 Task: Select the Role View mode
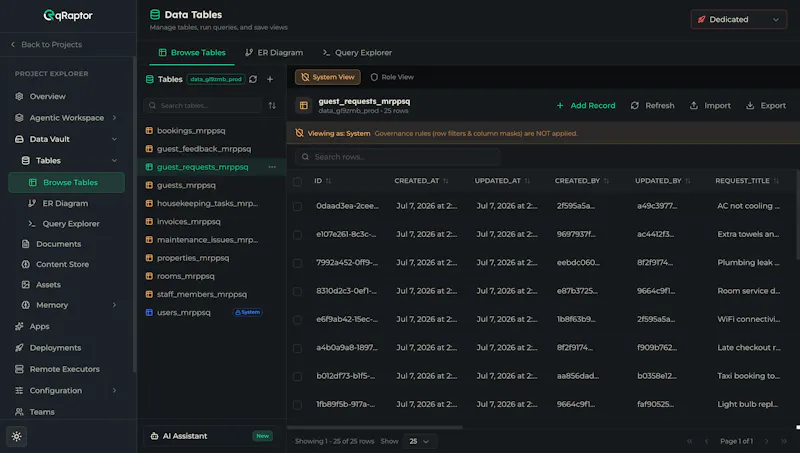pos(392,77)
